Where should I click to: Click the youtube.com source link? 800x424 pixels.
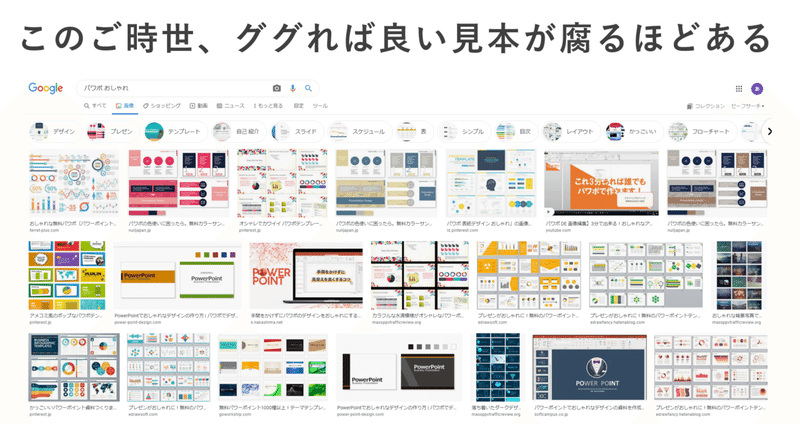point(558,230)
